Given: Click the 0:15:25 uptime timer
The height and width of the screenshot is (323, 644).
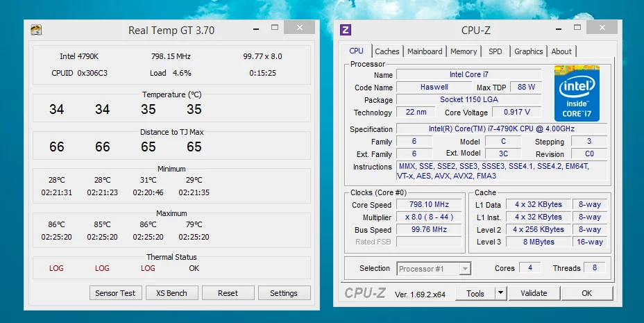Looking at the screenshot, I should pos(262,73).
